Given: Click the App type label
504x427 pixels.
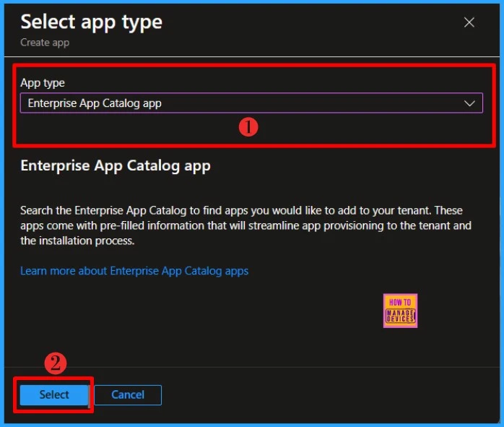Looking at the screenshot, I should [43, 83].
